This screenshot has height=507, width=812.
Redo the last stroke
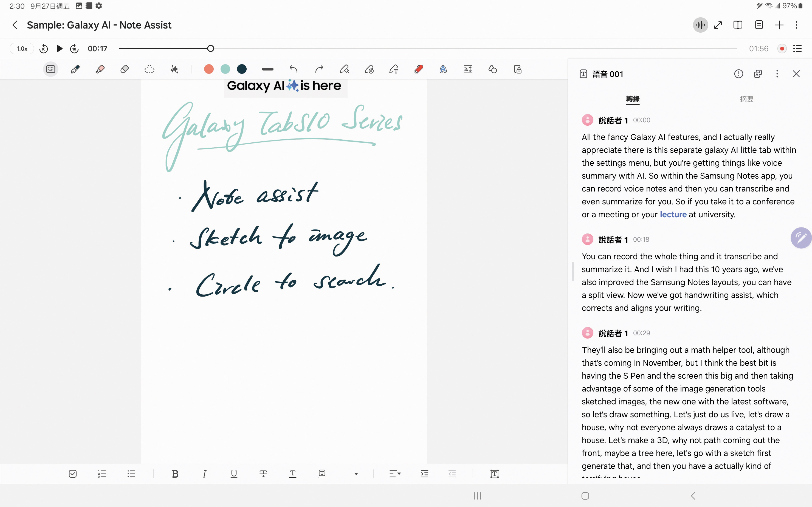[319, 69]
